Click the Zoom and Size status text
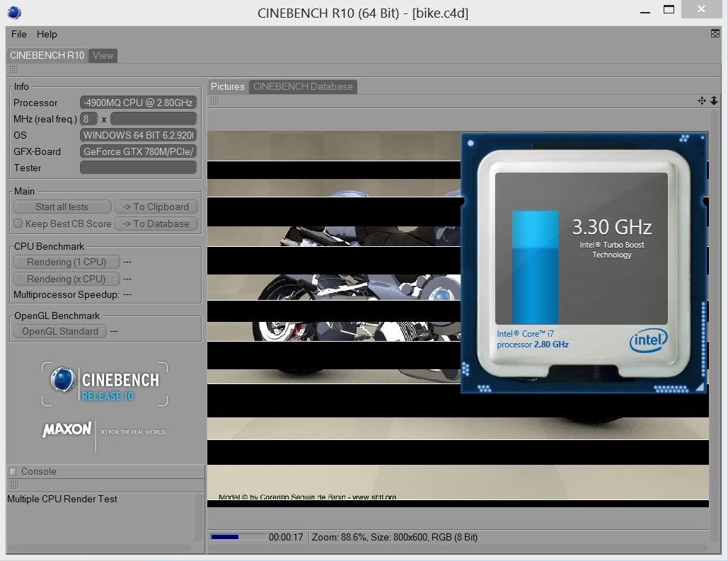The image size is (728, 561). 395,537
